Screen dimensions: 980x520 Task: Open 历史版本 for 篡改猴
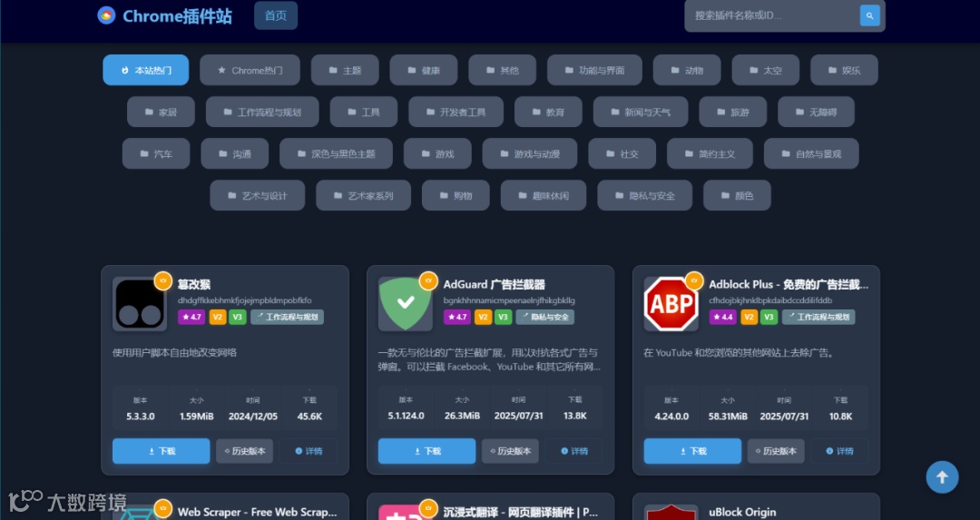coord(244,451)
